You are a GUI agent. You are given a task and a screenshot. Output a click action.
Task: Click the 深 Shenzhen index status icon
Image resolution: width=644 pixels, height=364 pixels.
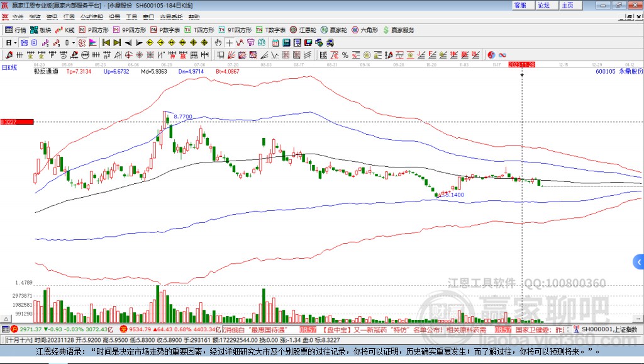pos(123,329)
